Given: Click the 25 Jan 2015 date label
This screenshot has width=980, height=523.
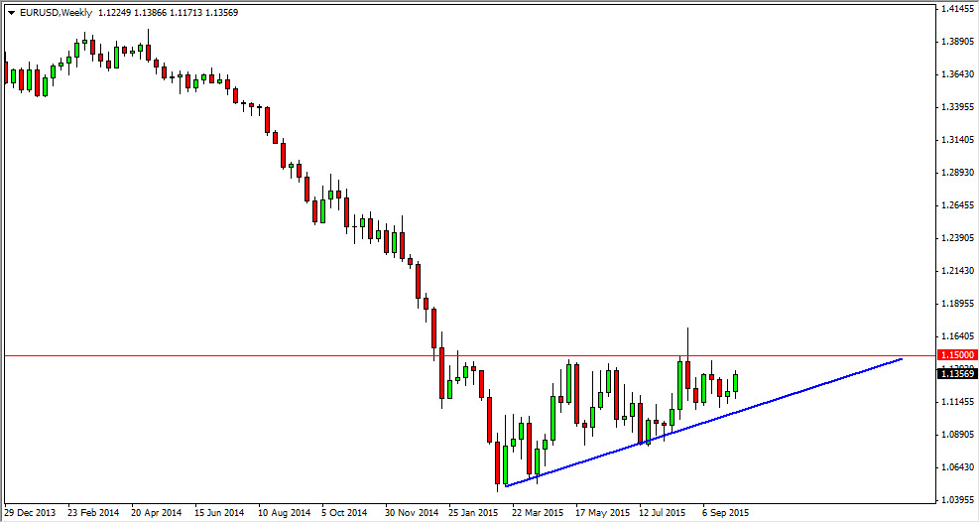Looking at the screenshot, I should (474, 513).
